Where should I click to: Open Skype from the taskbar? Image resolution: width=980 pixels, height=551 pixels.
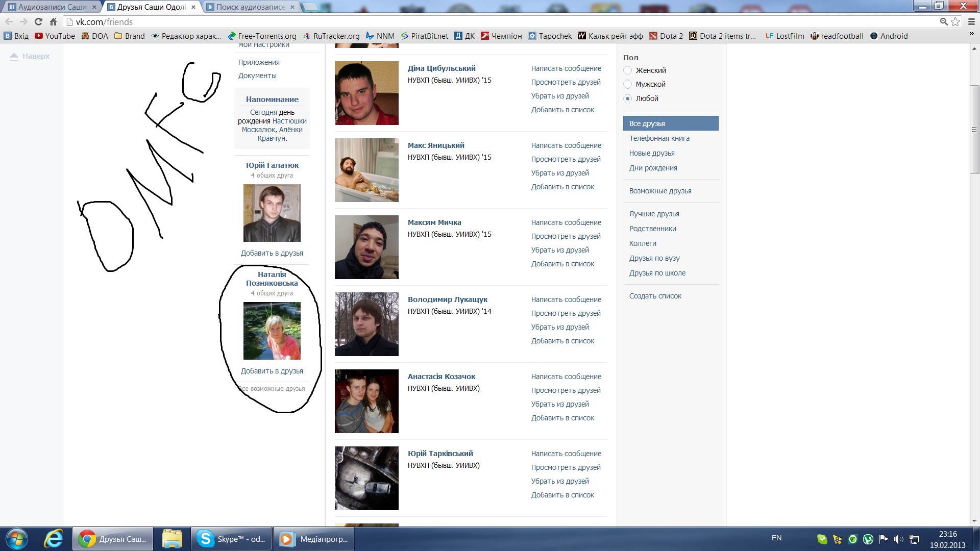coord(231,539)
